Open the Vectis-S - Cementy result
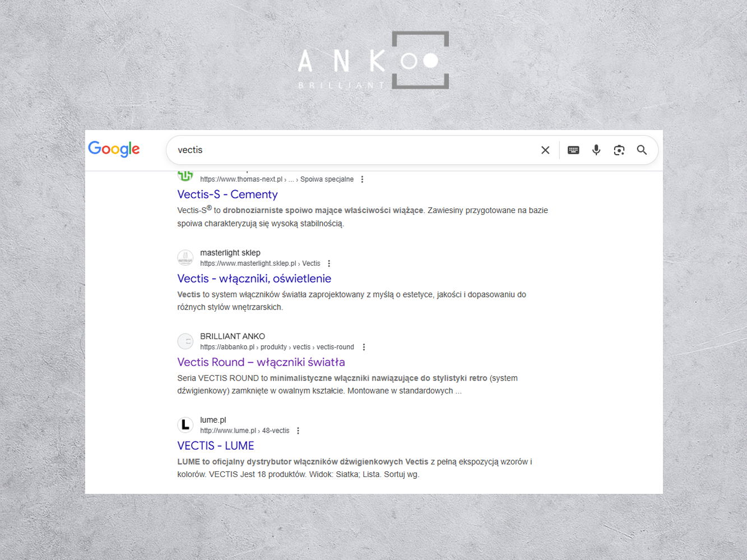 (228, 195)
